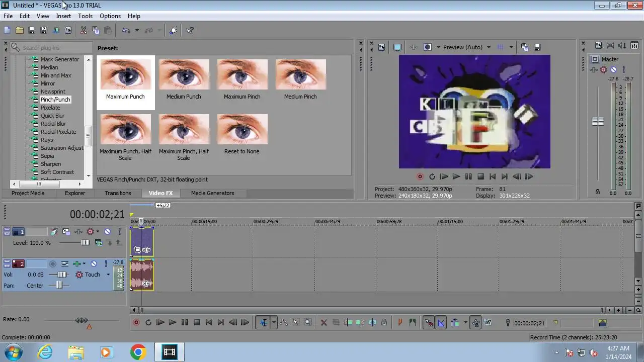
Task: Select Normal Edit Tool in timeline toolbar
Action: coord(263,323)
